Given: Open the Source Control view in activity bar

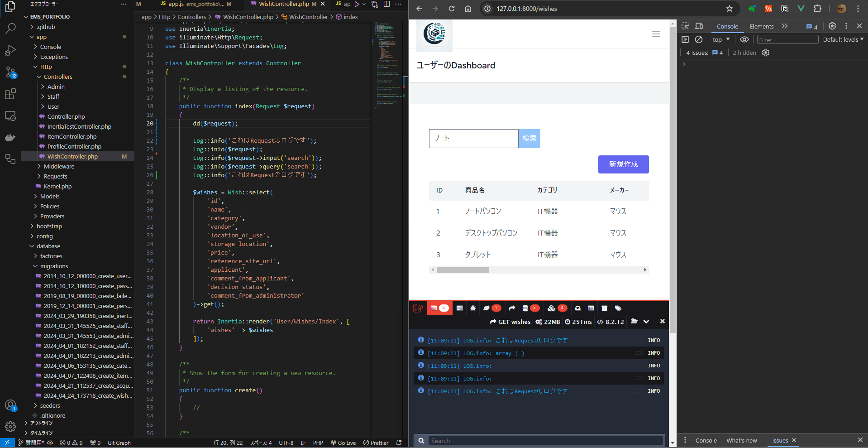Looking at the screenshot, I should 10,72.
